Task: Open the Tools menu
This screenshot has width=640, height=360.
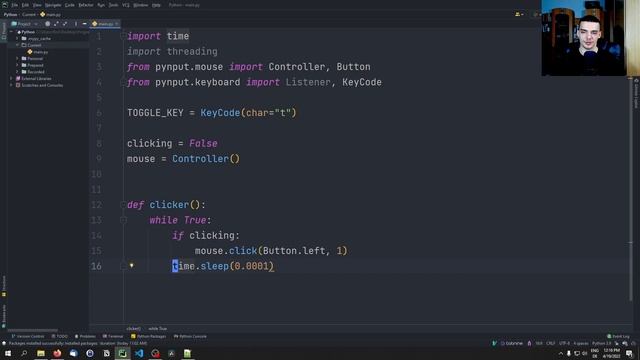Action: (x=113, y=5)
